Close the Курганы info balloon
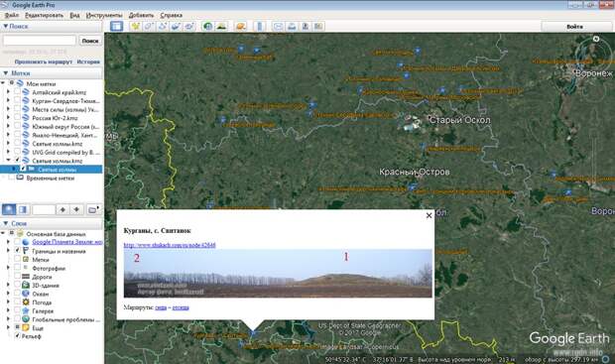 coord(429,215)
